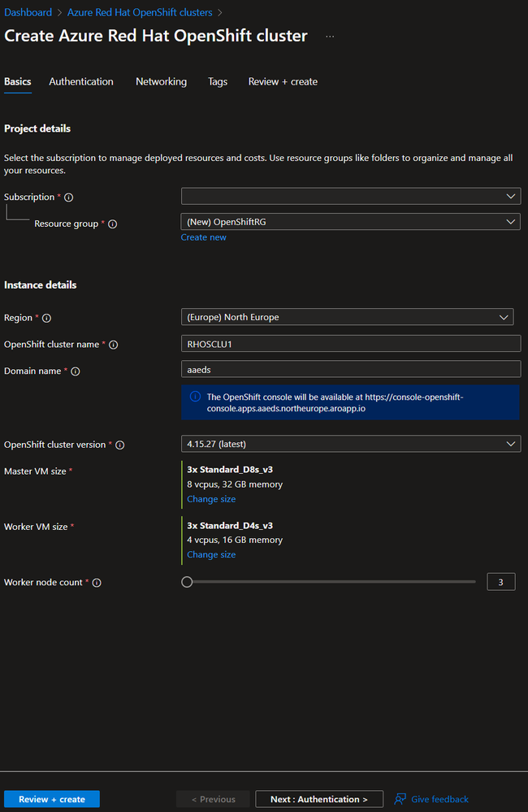
Task: Click the Give feedback link
Action: (x=439, y=799)
